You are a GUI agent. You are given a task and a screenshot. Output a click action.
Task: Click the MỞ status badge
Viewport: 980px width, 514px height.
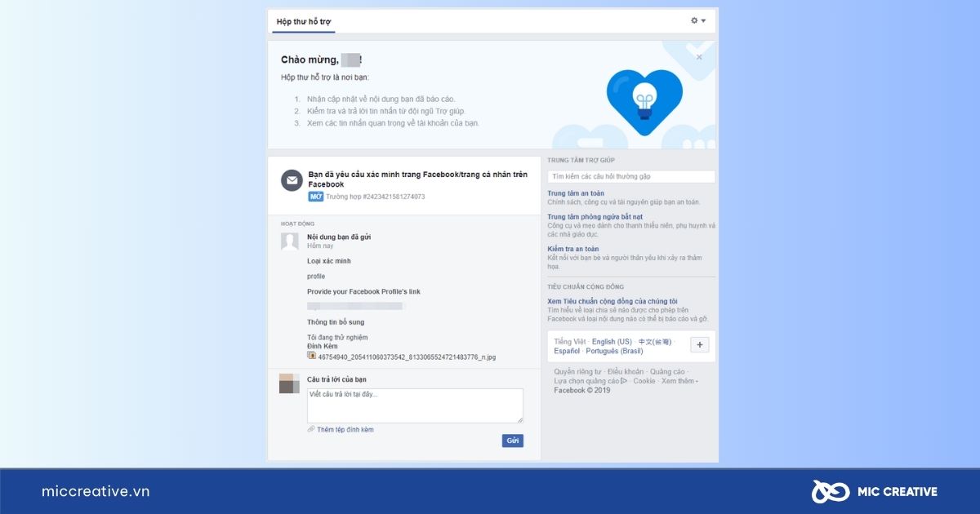click(x=315, y=197)
